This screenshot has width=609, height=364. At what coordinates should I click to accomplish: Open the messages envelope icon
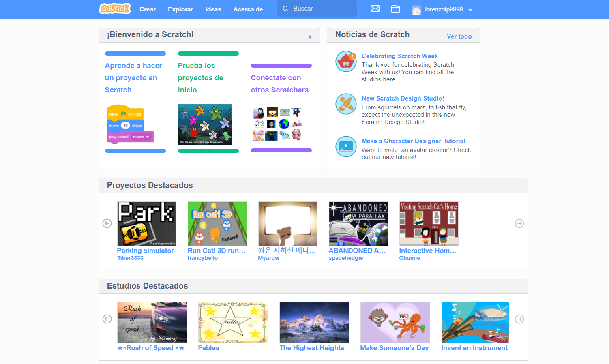click(x=375, y=9)
